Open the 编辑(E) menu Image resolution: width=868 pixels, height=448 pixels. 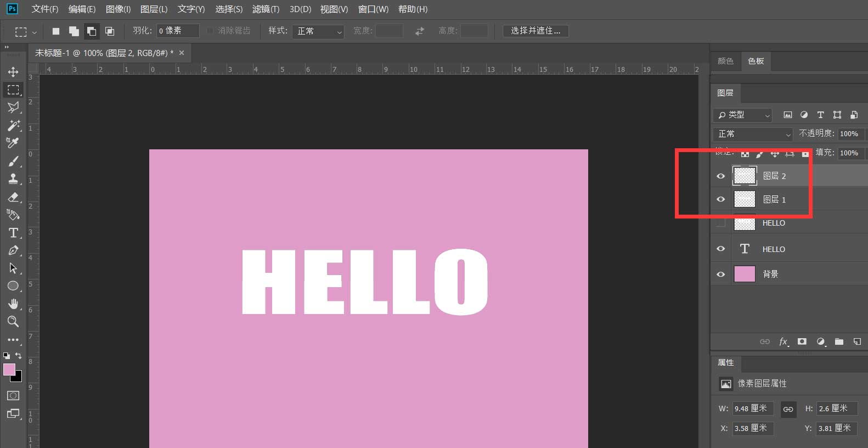point(82,9)
